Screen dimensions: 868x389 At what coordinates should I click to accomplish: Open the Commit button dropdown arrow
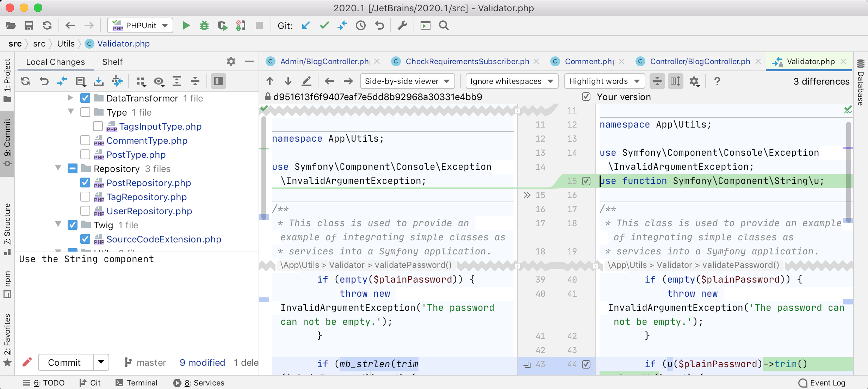pos(101,362)
